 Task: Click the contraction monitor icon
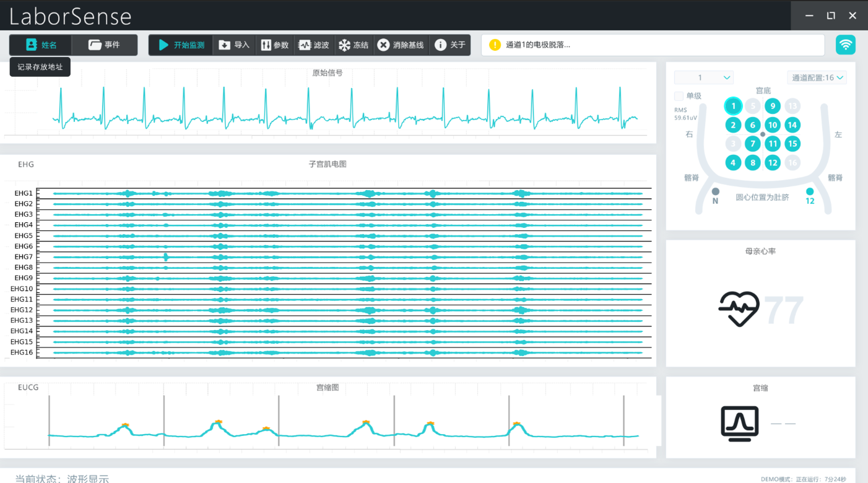tap(740, 424)
